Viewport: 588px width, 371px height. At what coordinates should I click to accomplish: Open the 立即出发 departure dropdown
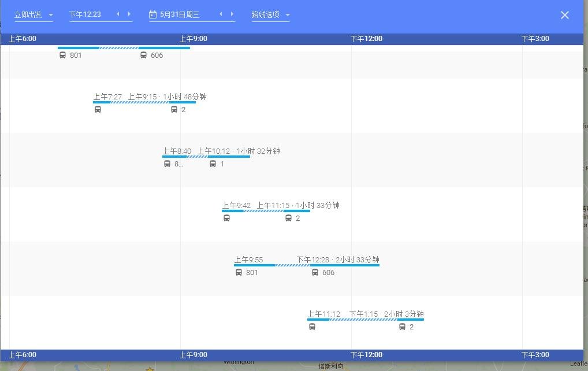(34, 14)
